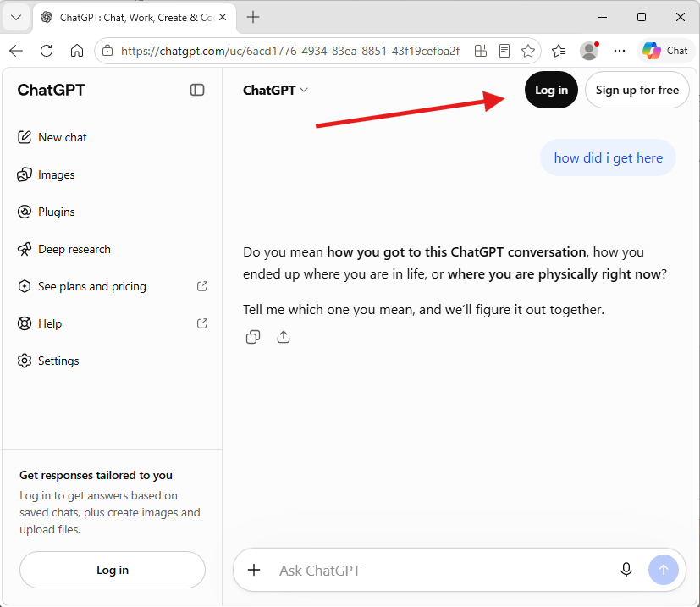Open the browser Favorites list

[559, 51]
